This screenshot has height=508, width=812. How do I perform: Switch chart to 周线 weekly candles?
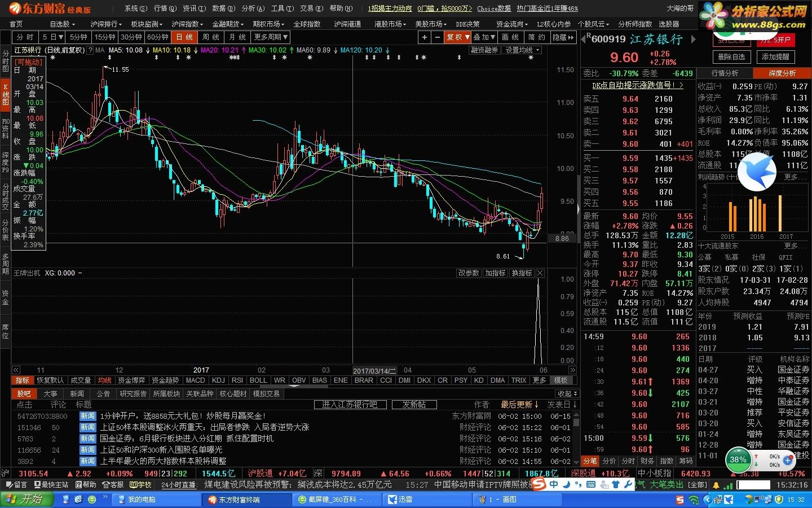(x=210, y=37)
